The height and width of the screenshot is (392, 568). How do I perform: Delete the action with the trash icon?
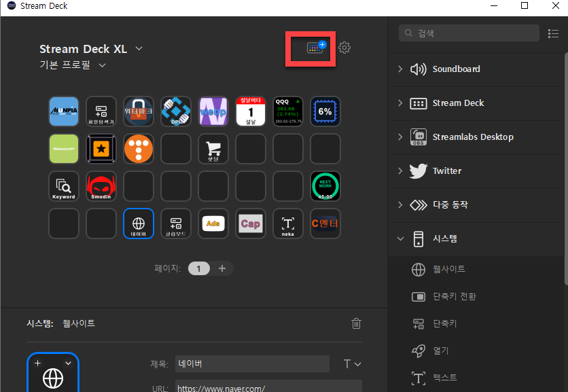click(x=356, y=323)
